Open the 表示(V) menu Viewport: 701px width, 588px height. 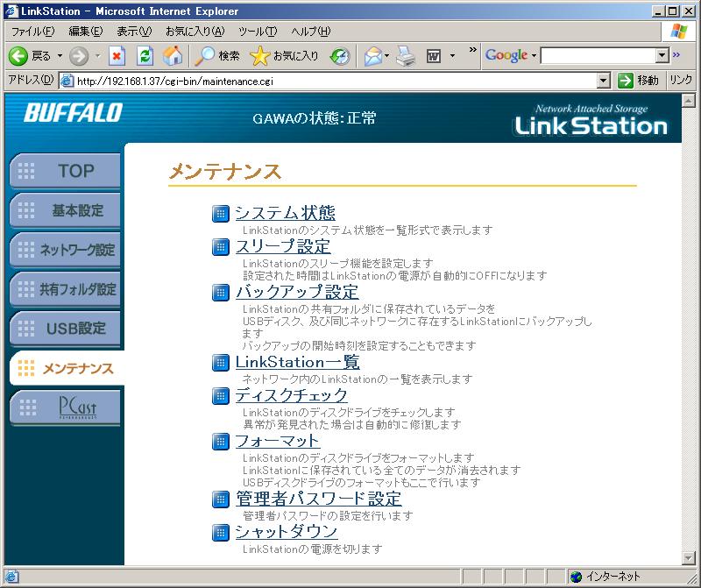(x=134, y=32)
